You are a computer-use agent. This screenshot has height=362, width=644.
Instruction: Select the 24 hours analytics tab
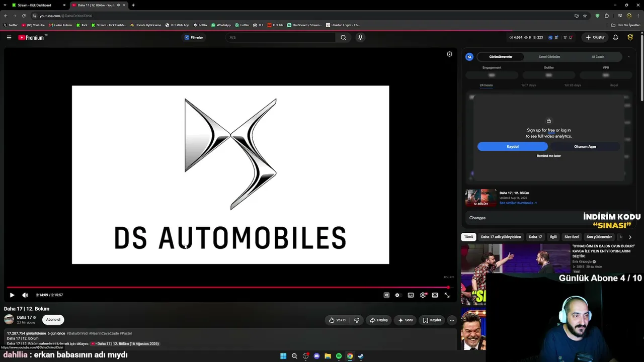486,85
